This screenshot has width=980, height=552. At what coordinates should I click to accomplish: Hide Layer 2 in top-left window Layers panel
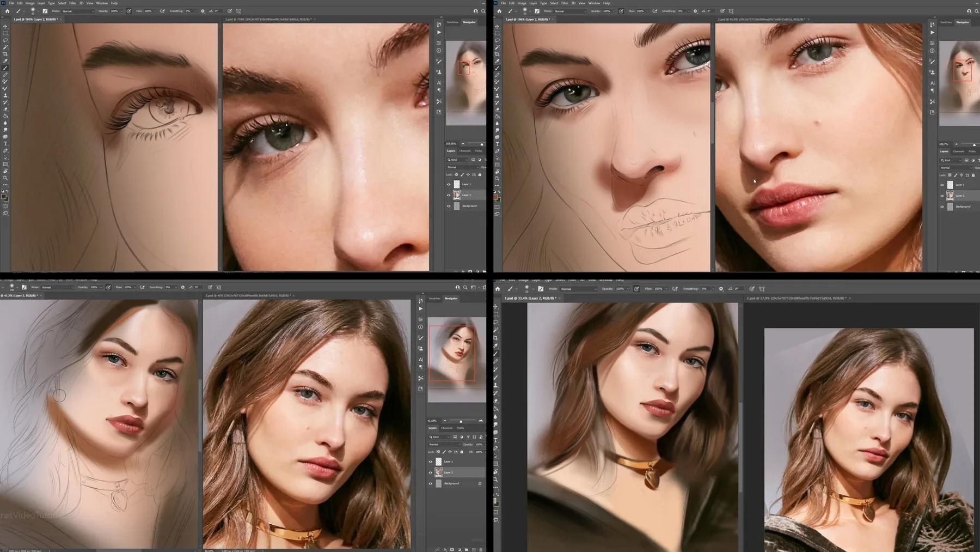coord(449,195)
